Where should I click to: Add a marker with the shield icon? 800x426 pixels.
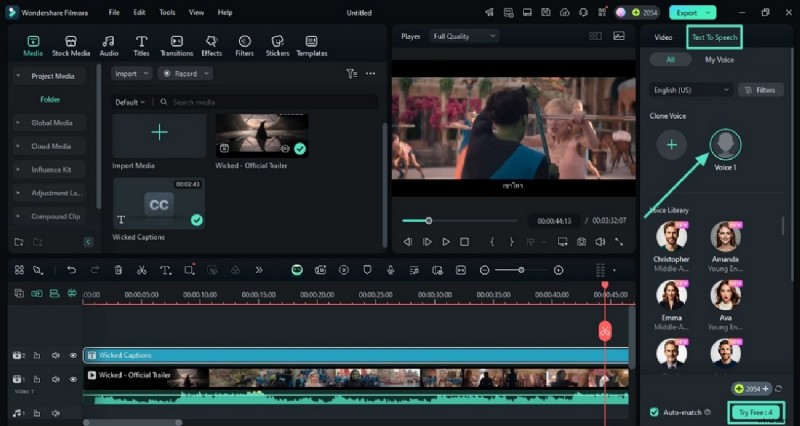point(367,270)
